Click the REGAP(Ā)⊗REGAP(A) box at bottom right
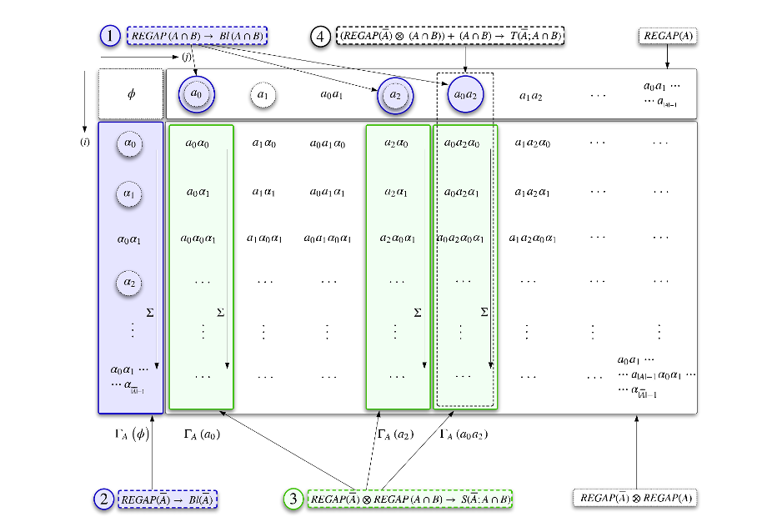 click(x=635, y=499)
